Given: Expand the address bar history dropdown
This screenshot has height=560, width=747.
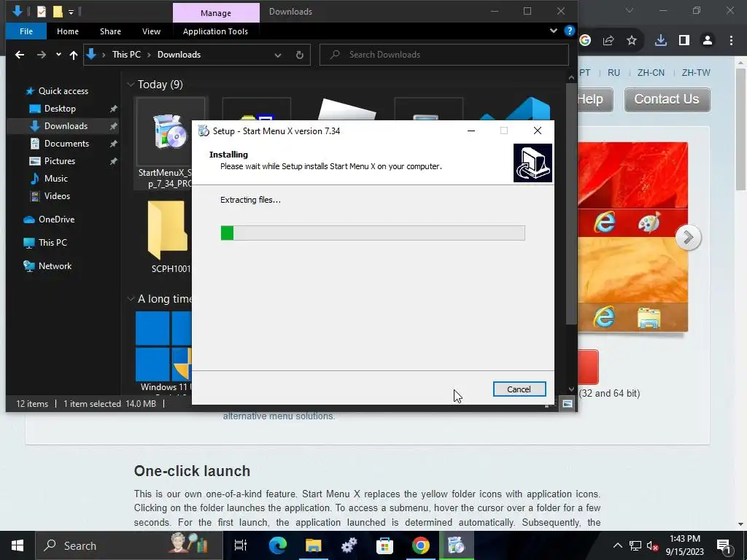Looking at the screenshot, I should tap(278, 55).
